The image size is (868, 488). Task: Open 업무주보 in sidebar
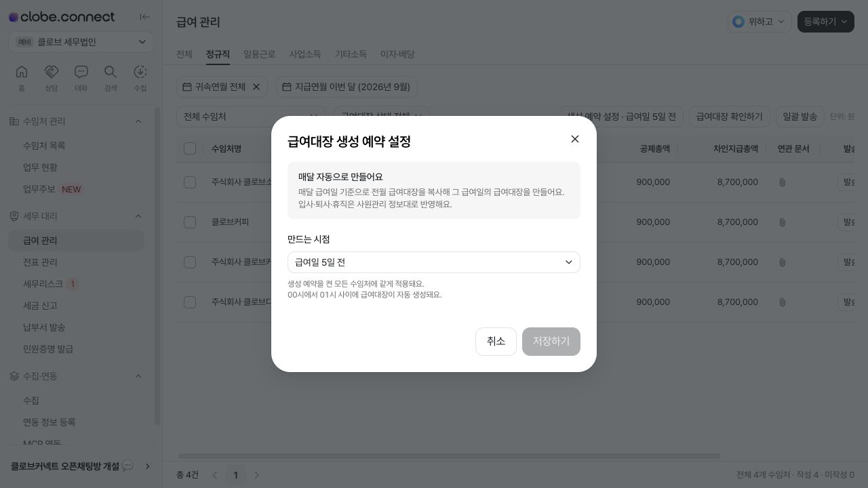point(76,189)
